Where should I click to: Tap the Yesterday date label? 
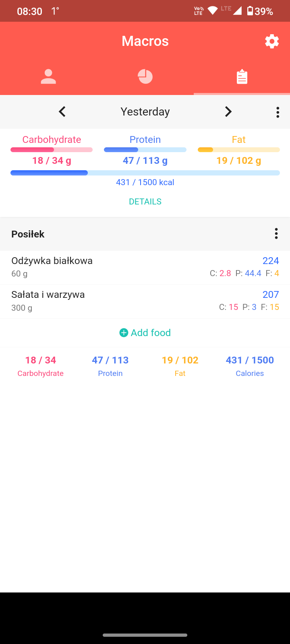pos(145,111)
